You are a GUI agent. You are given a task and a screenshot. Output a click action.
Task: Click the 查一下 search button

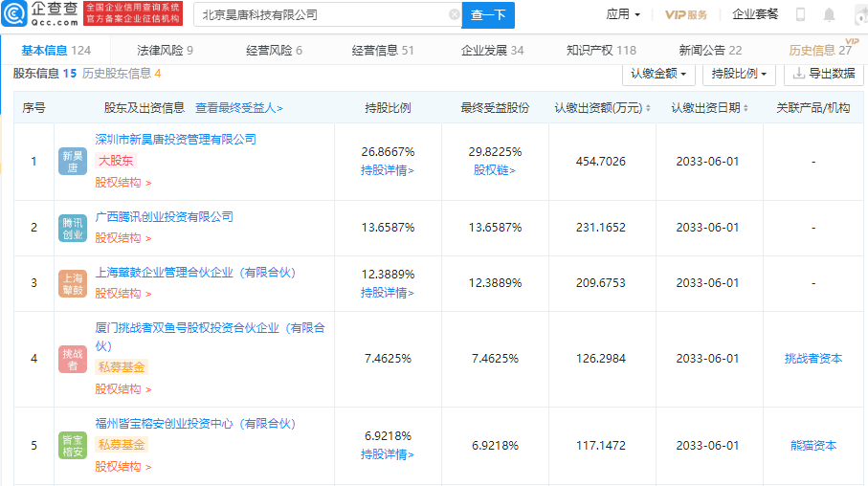tap(488, 15)
